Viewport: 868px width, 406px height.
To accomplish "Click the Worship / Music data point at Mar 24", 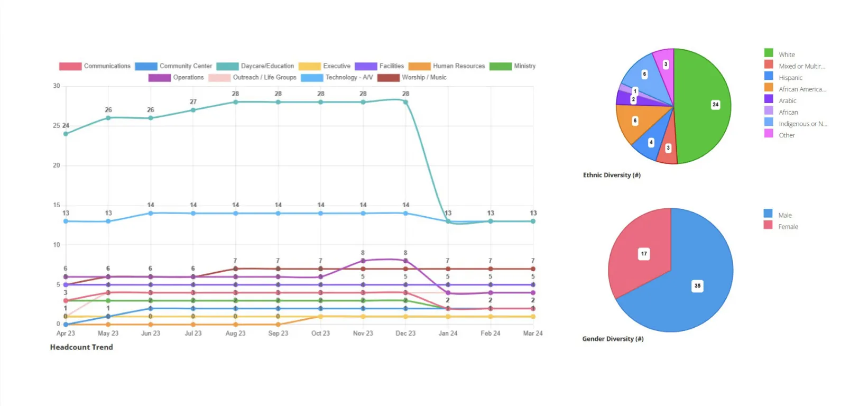I will pos(533,269).
